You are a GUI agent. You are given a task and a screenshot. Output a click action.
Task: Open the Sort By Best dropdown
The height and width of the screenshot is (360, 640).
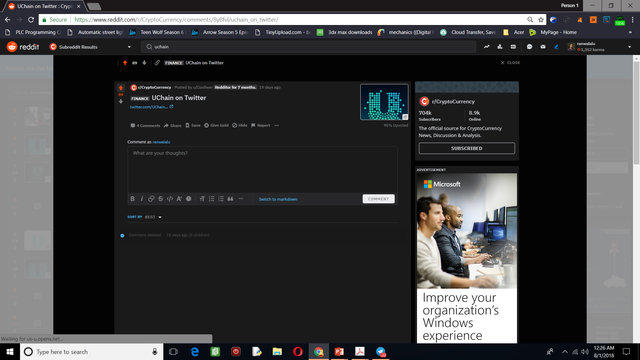point(153,217)
